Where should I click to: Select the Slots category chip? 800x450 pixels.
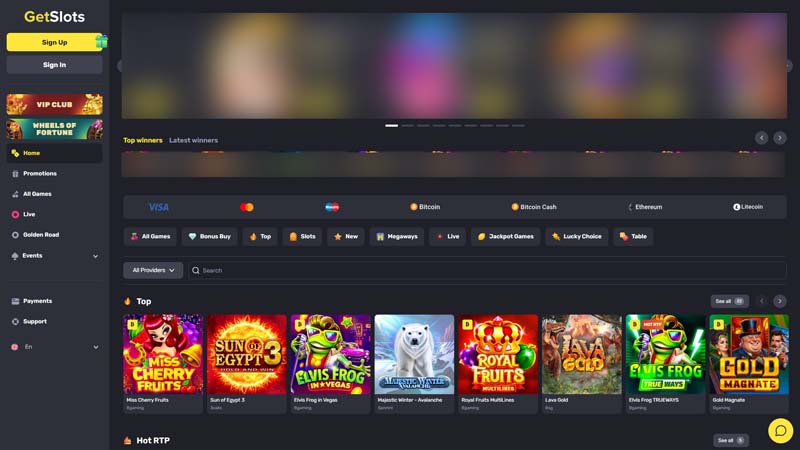coord(302,237)
